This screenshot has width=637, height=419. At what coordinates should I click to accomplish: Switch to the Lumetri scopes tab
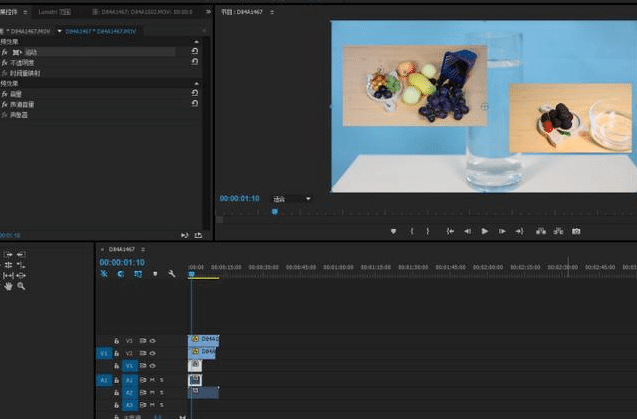(53, 12)
